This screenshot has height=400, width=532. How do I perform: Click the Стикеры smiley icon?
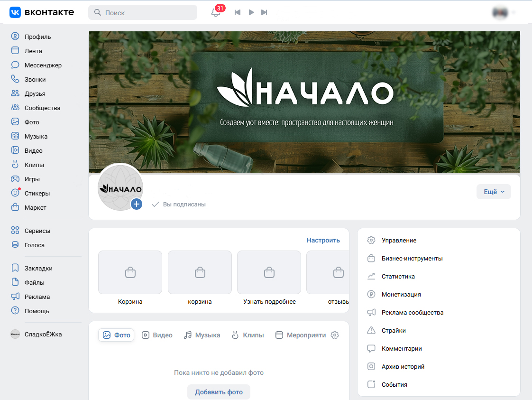pos(15,193)
